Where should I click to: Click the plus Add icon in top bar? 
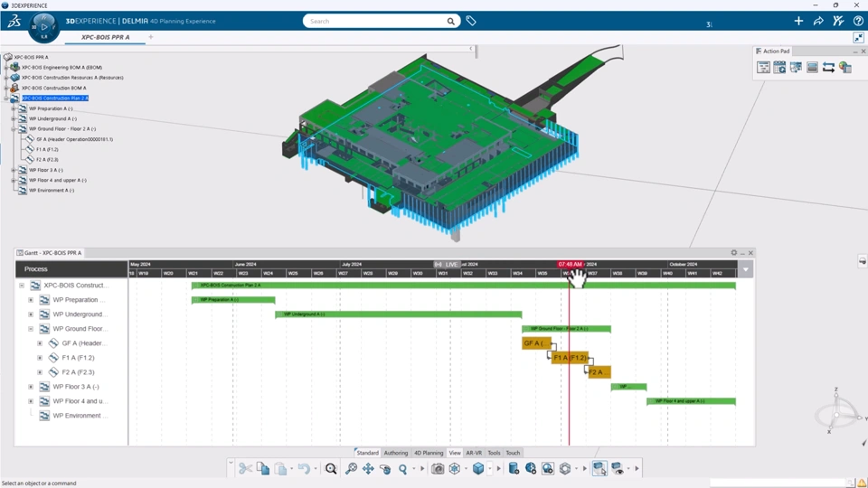(798, 21)
